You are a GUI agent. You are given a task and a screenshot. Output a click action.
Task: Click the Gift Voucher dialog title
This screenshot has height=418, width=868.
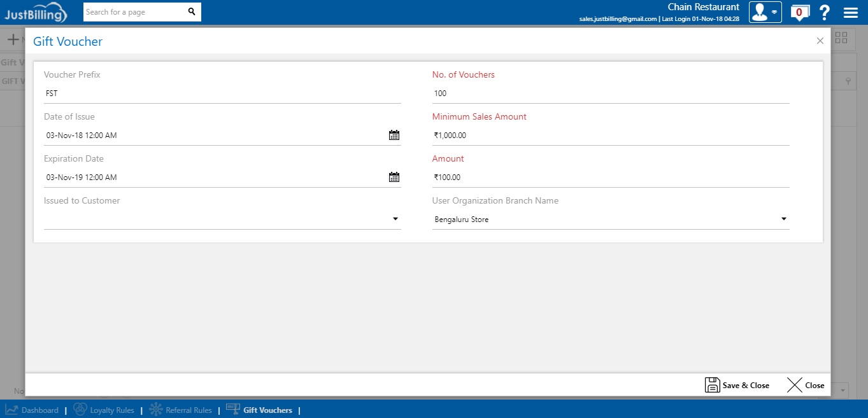pos(68,41)
